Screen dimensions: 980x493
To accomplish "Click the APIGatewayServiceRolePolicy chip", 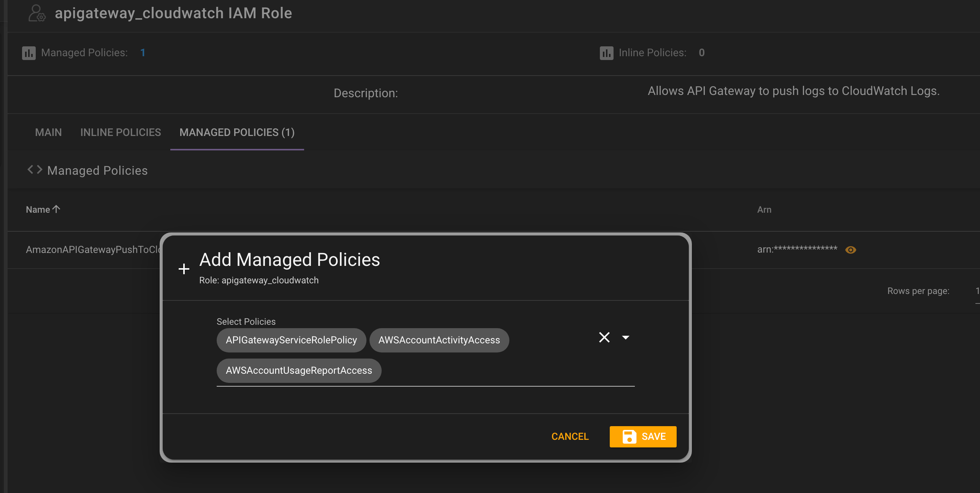I will tap(291, 340).
